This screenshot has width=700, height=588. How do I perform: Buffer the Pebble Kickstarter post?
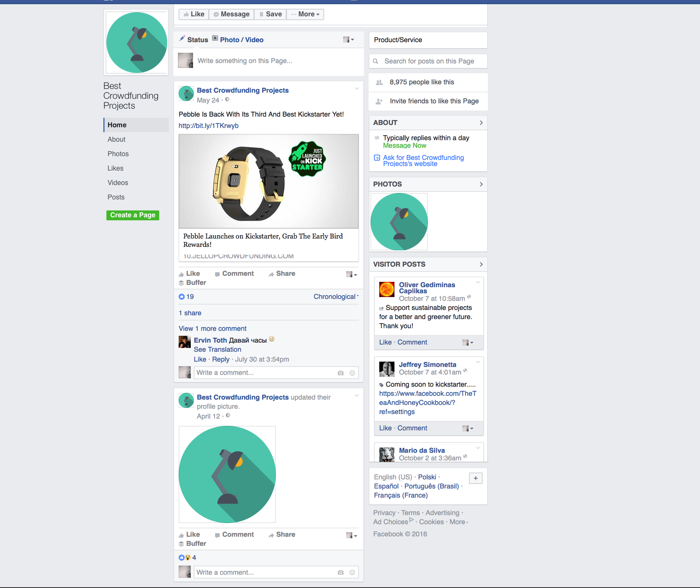click(192, 283)
